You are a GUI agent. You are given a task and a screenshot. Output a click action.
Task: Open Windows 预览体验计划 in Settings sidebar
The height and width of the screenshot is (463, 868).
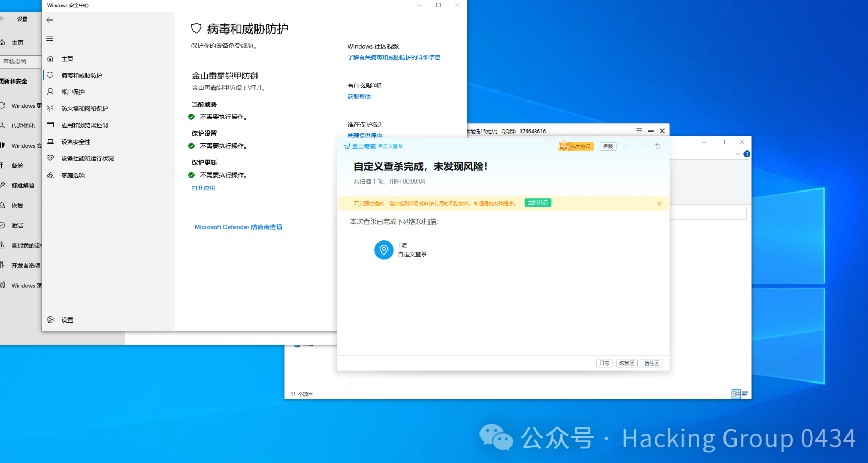click(26, 286)
